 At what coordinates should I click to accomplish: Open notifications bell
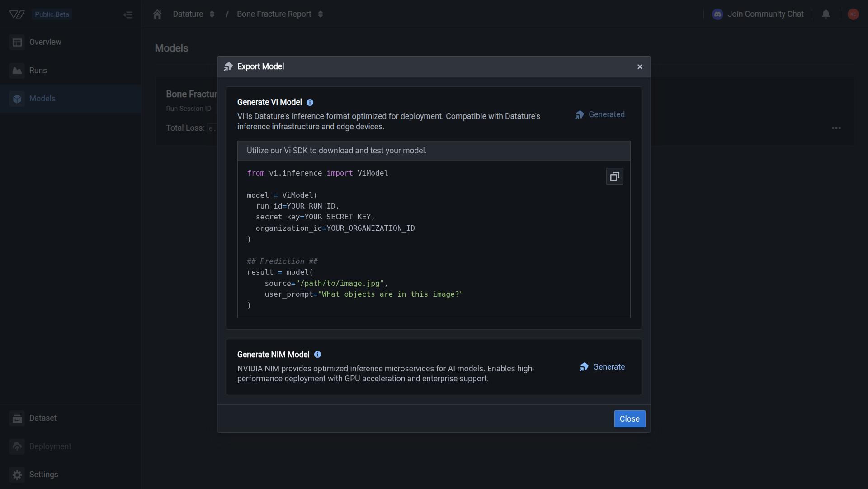826,14
